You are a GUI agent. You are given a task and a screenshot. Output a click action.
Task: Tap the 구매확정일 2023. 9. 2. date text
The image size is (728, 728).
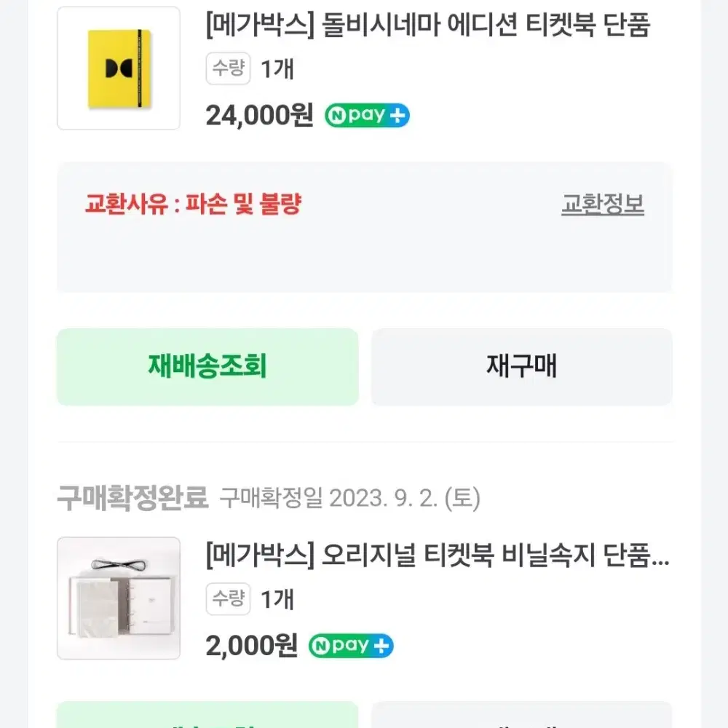349,498
